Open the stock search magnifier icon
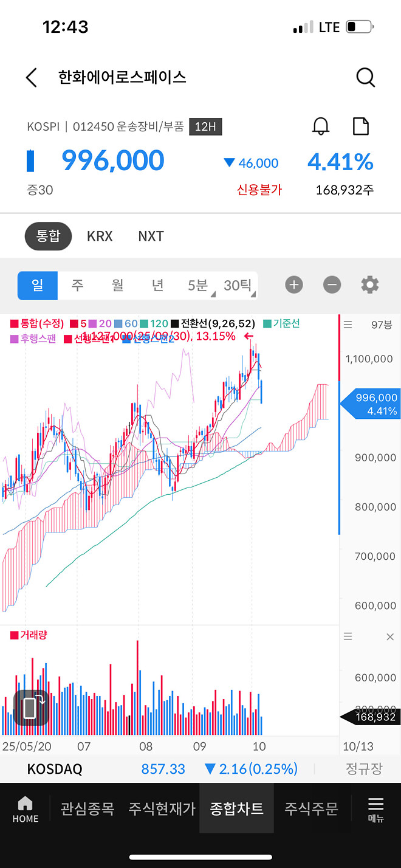Screen dimensions: 401x868 (x=365, y=77)
